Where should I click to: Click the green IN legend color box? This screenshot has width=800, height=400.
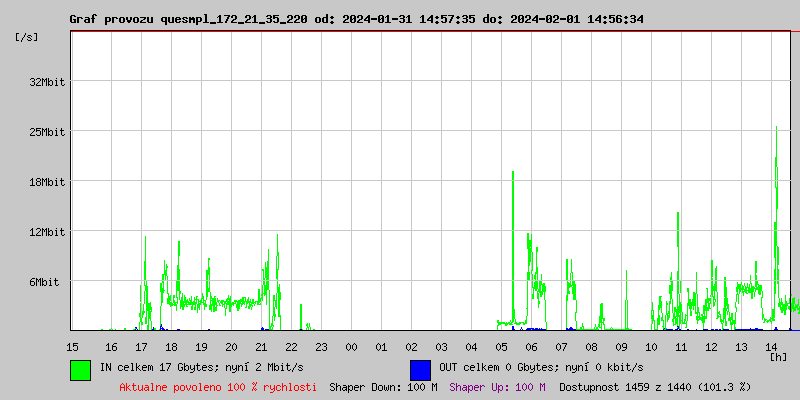[81, 370]
